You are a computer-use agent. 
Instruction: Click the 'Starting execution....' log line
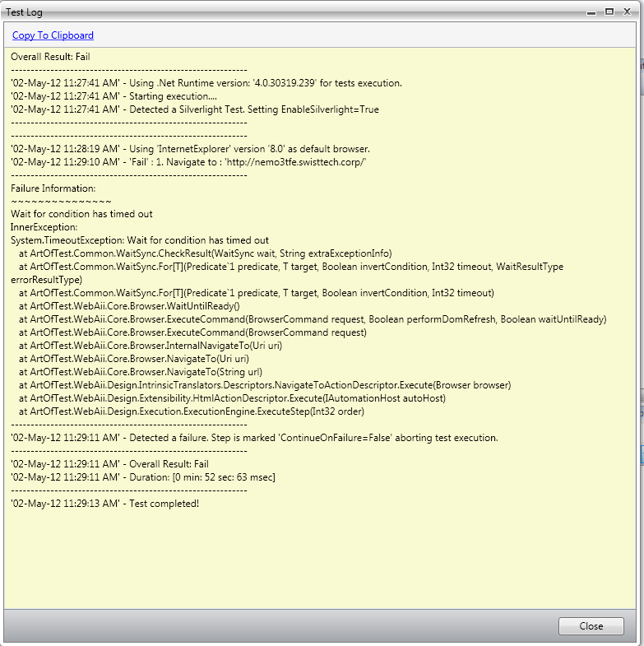click(x=114, y=96)
